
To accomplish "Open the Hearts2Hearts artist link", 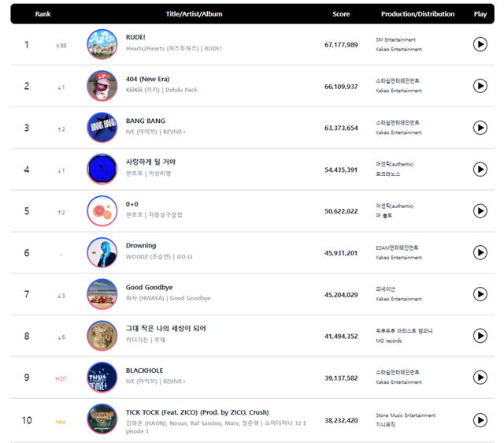I will (x=163, y=49).
